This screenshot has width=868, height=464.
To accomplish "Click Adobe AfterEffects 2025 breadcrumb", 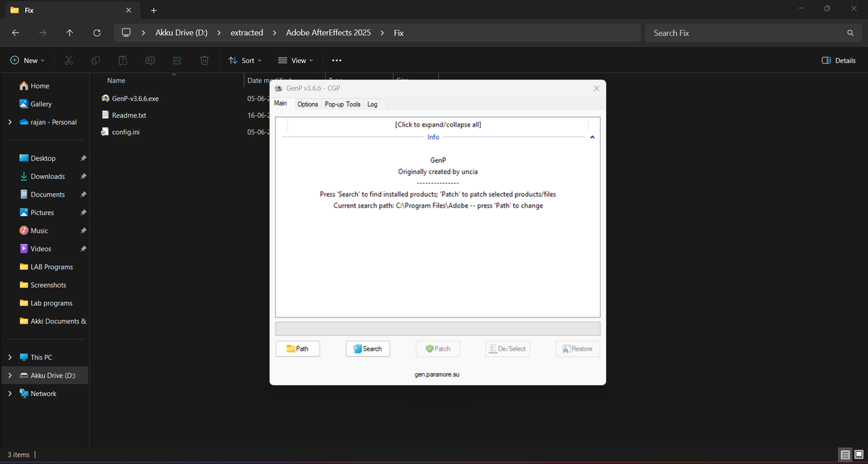I will click(x=328, y=33).
